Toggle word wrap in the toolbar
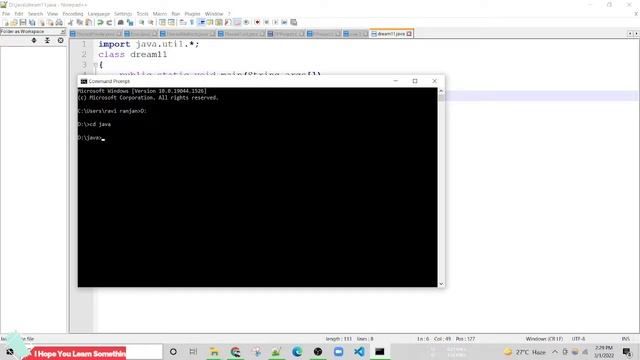 pyautogui.click(x=182, y=22)
